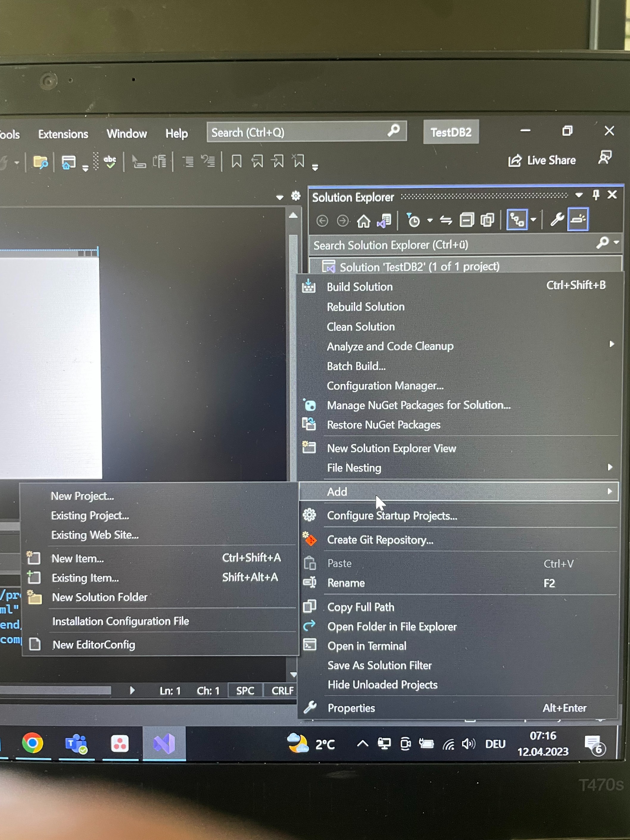Viewport: 630px width, 840px height.
Task: Expand the File Nesting submenu
Action: pos(354,468)
